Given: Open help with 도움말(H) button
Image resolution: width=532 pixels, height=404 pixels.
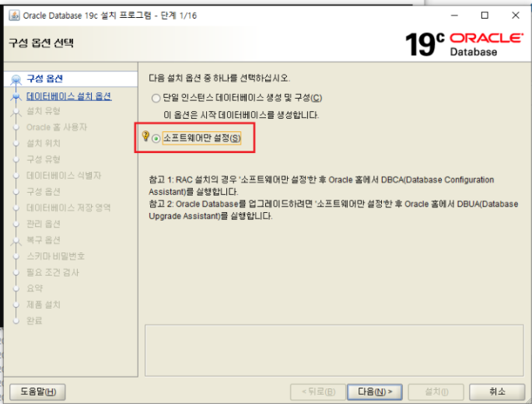Looking at the screenshot, I should click(x=37, y=392).
